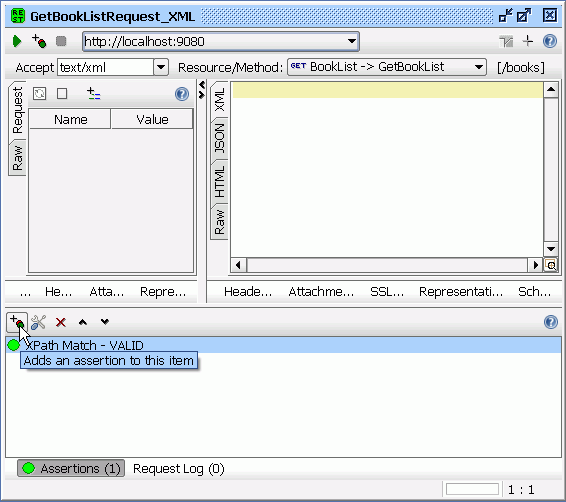This screenshot has height=502, width=566.
Task: Click the grey stop request icon
Action: [61, 41]
